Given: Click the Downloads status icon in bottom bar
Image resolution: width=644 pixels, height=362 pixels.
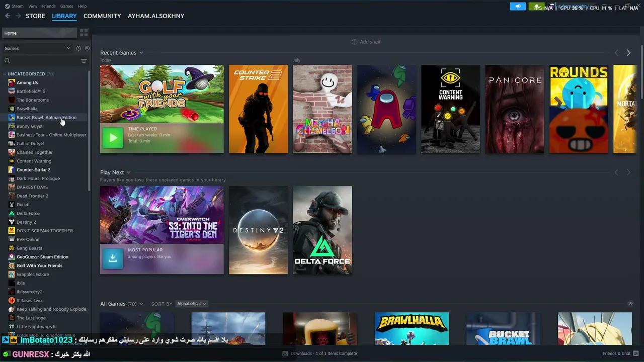Looking at the screenshot, I should (285, 353).
